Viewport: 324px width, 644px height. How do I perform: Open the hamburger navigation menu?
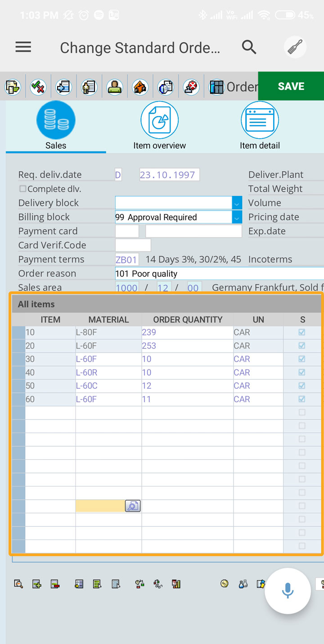(x=23, y=47)
